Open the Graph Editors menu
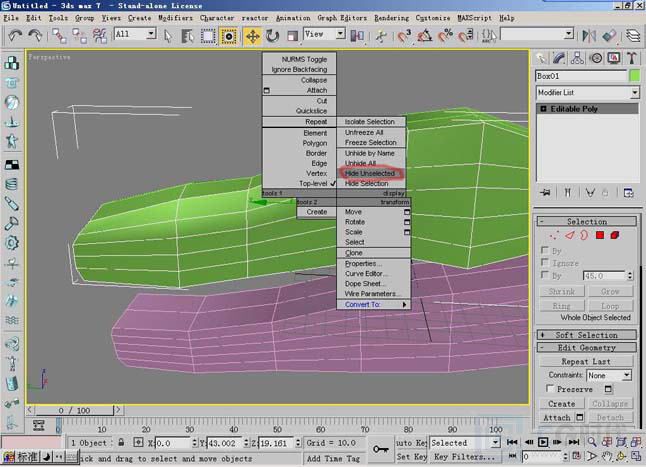Viewport: 646px width, 467px height. (x=342, y=18)
